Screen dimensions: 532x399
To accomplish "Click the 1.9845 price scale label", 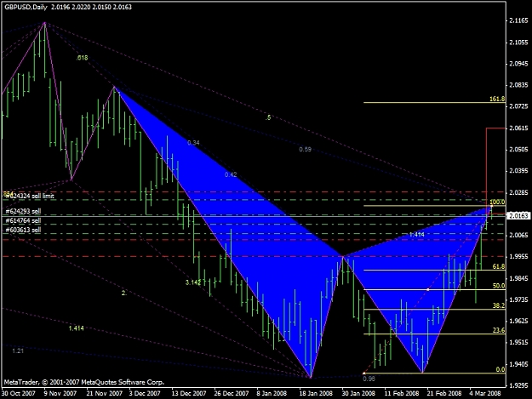I will coord(518,278).
